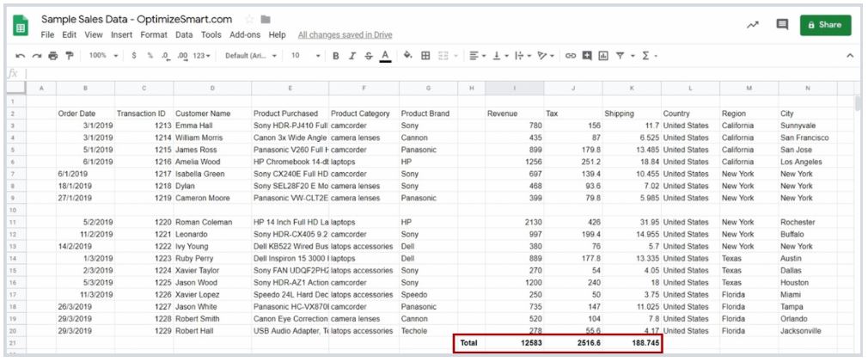Select the Techole brand cell
This screenshot has width=868, height=362.
(428, 331)
